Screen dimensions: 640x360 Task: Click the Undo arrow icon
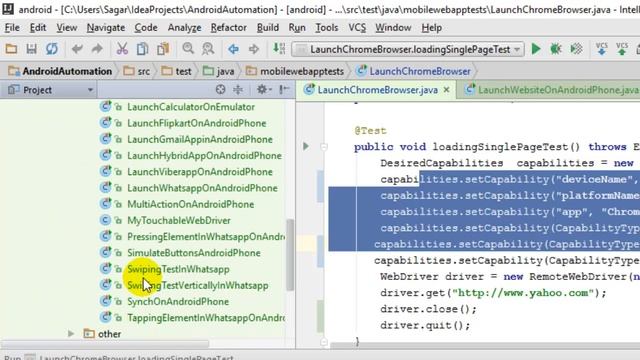point(77,49)
